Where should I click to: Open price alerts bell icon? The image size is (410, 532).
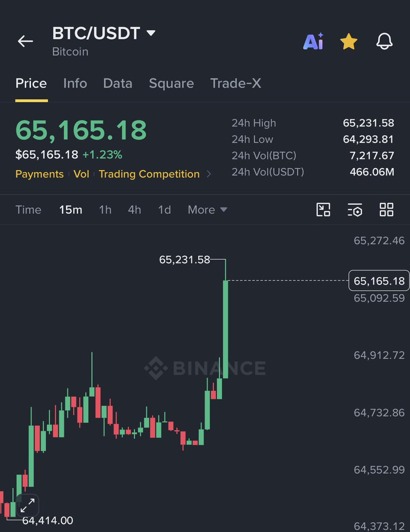384,42
